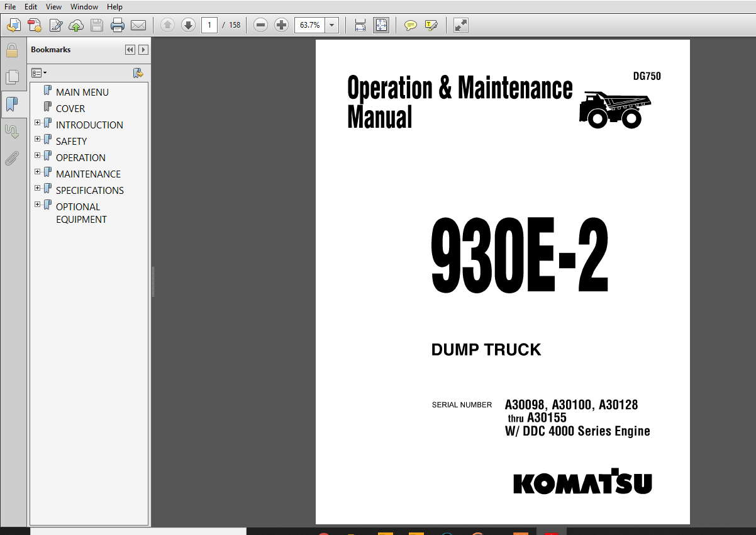756x535 pixels.
Task: Click the new bookmark icon
Action: (x=138, y=73)
